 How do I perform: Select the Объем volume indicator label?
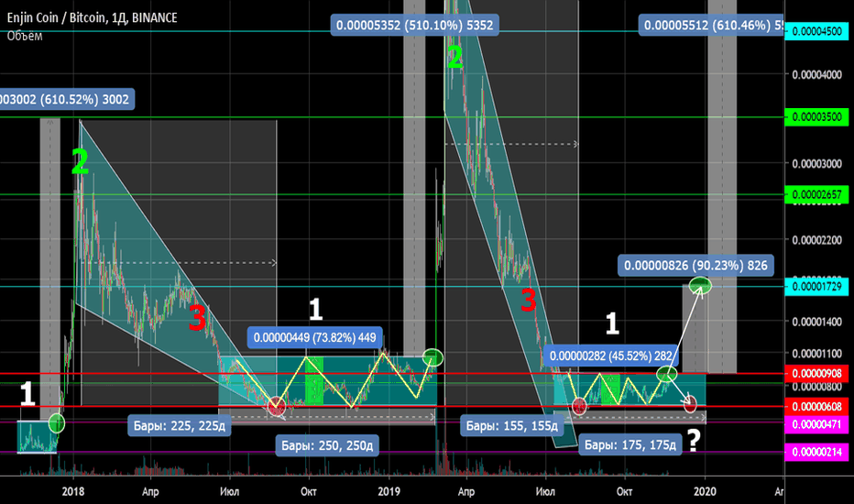click(x=25, y=36)
